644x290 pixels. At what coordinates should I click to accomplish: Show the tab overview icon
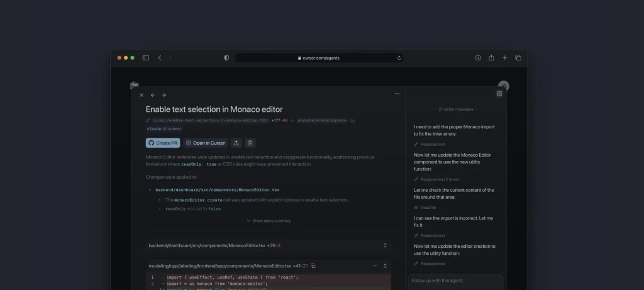[518, 58]
